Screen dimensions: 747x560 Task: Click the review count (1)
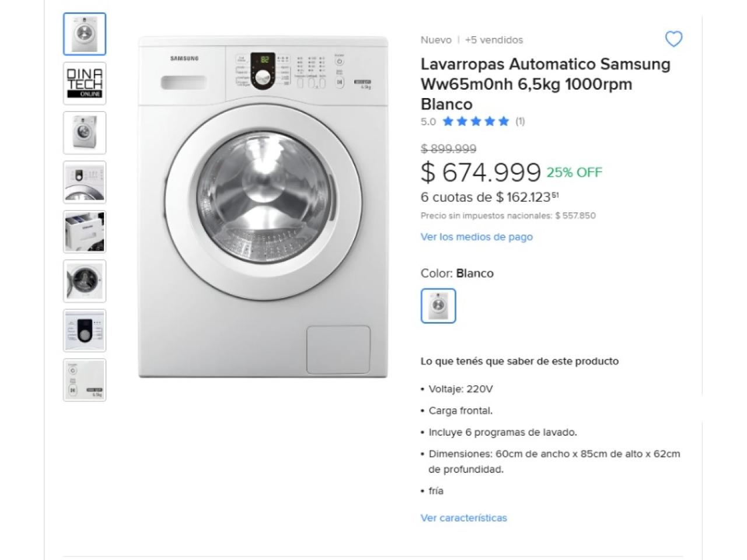pos(520,121)
